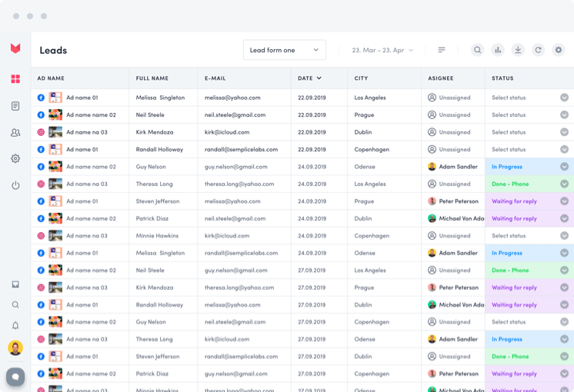
Task: Expand In Progress status arrow for Guy Nelson 24.09.2019
Action: click(564, 167)
